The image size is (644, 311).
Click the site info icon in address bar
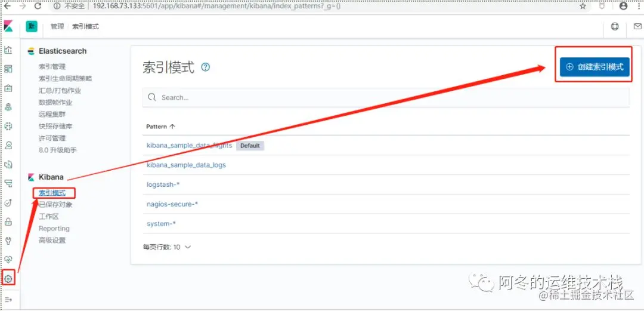click(57, 6)
